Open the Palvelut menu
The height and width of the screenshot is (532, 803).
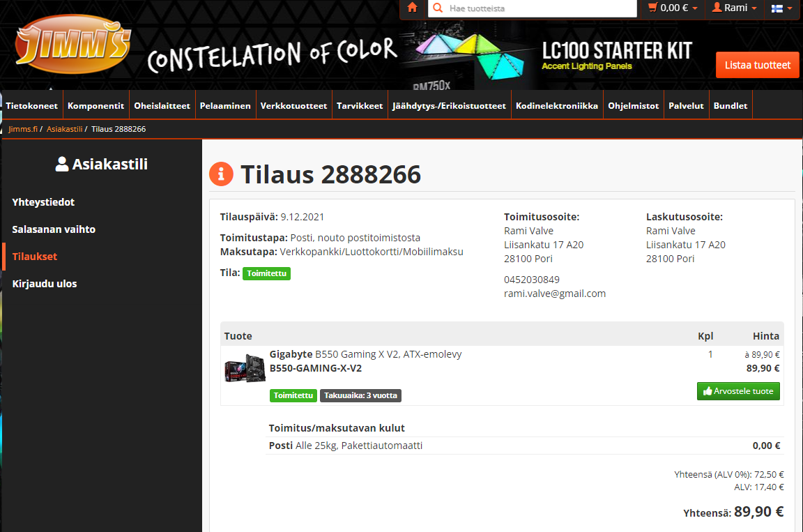(x=686, y=105)
